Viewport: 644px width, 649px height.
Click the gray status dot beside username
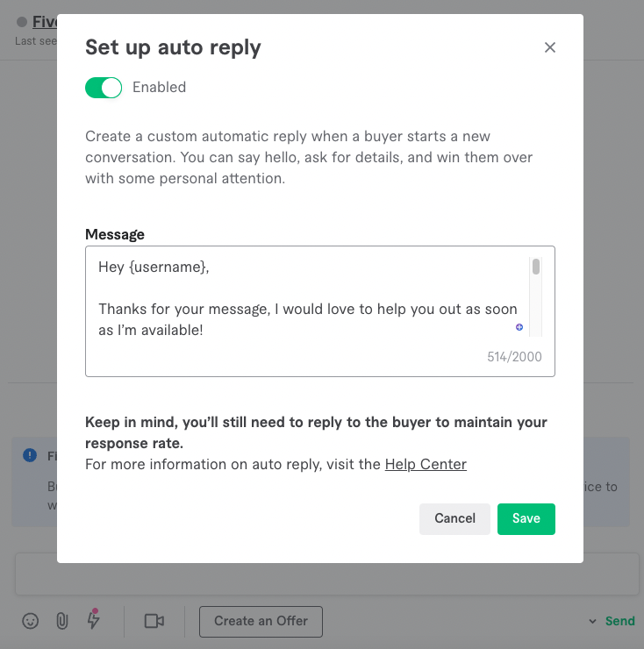pos(22,22)
